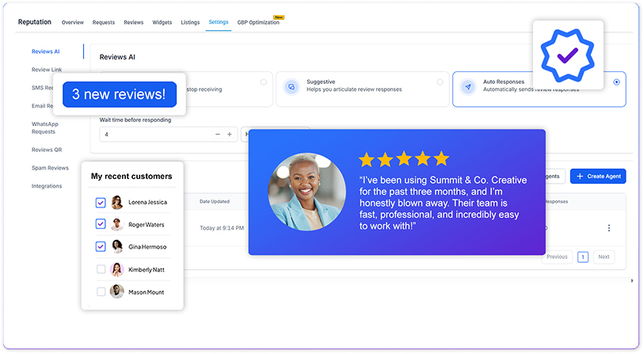The image size is (644, 354).
Task: Click Mason Mount's avatar
Action: click(x=117, y=291)
